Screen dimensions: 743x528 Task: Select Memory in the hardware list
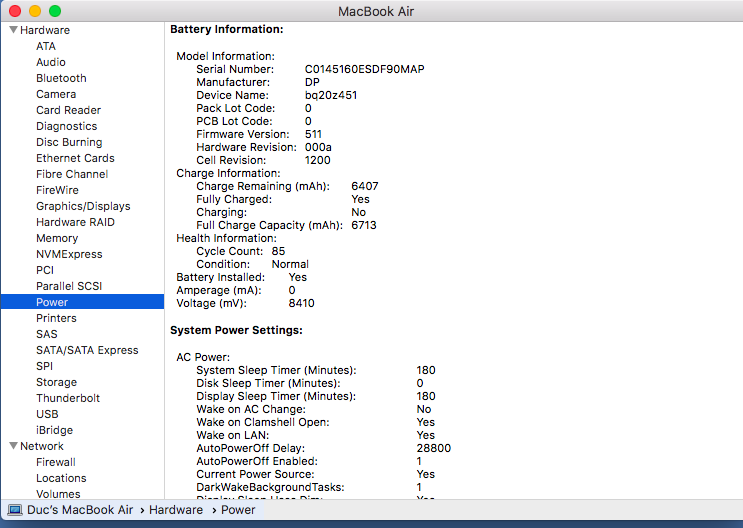click(57, 238)
